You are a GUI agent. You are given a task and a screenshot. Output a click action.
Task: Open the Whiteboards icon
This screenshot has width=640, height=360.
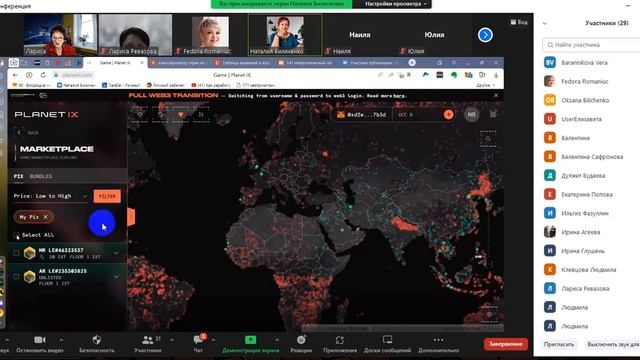pyautogui.click(x=387, y=340)
